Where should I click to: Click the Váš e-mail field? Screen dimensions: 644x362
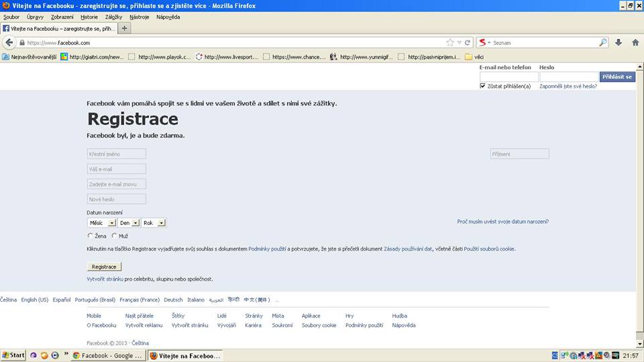(116, 169)
